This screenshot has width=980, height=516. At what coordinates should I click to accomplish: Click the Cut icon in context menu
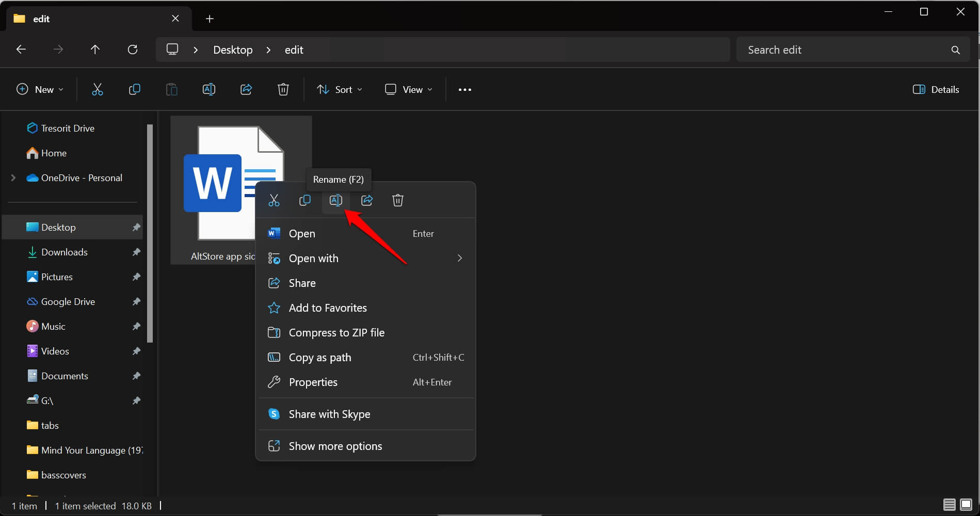click(274, 200)
